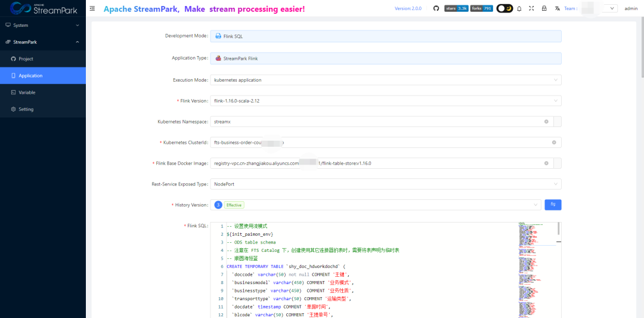Open the Project menu item
The height and width of the screenshot is (318, 644).
coord(26,59)
